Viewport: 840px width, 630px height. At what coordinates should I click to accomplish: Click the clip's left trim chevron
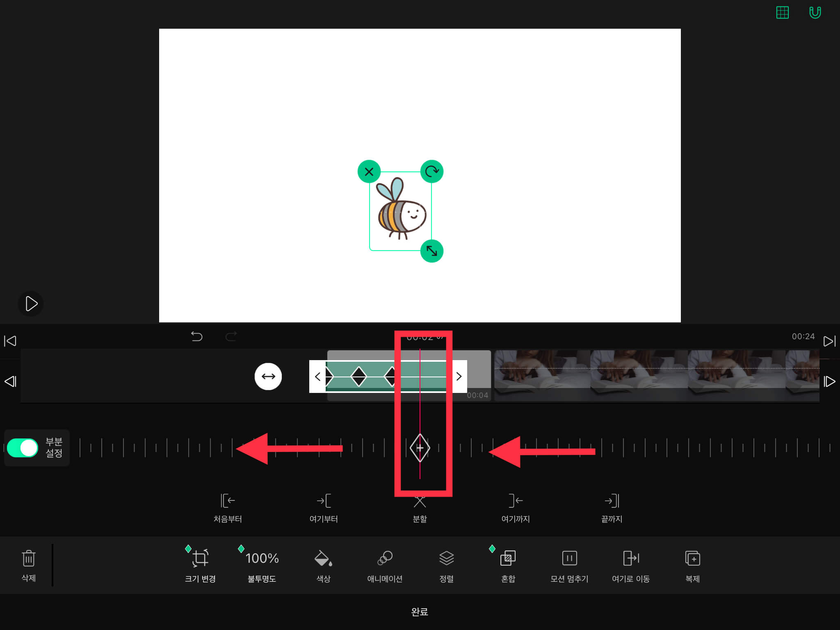(317, 377)
